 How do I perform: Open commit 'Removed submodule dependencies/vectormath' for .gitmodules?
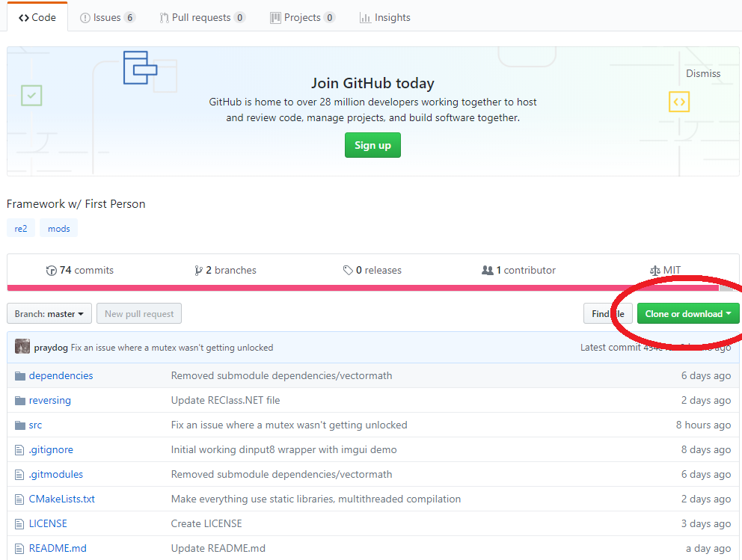(x=281, y=474)
